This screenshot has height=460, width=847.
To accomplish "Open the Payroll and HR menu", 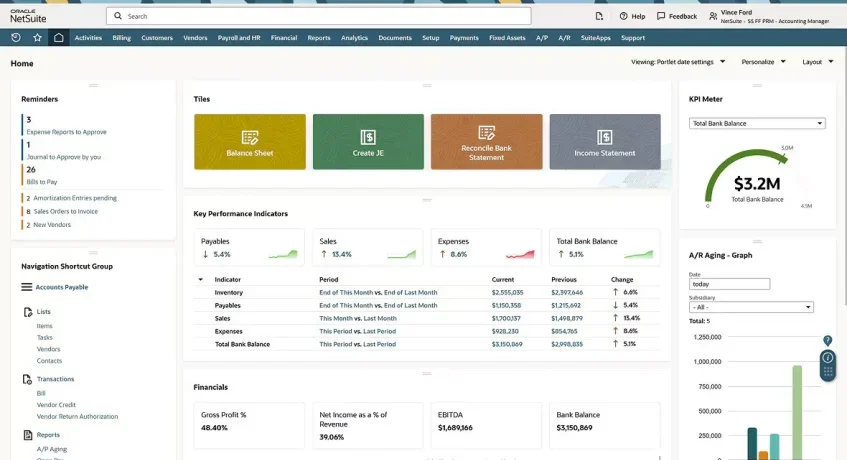I will pyautogui.click(x=239, y=38).
